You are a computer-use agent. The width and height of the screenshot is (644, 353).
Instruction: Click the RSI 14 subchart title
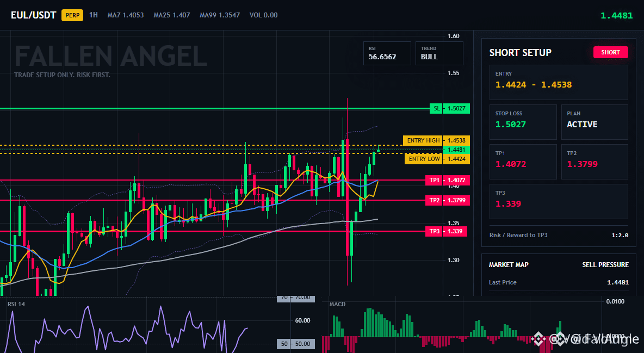[x=16, y=304]
